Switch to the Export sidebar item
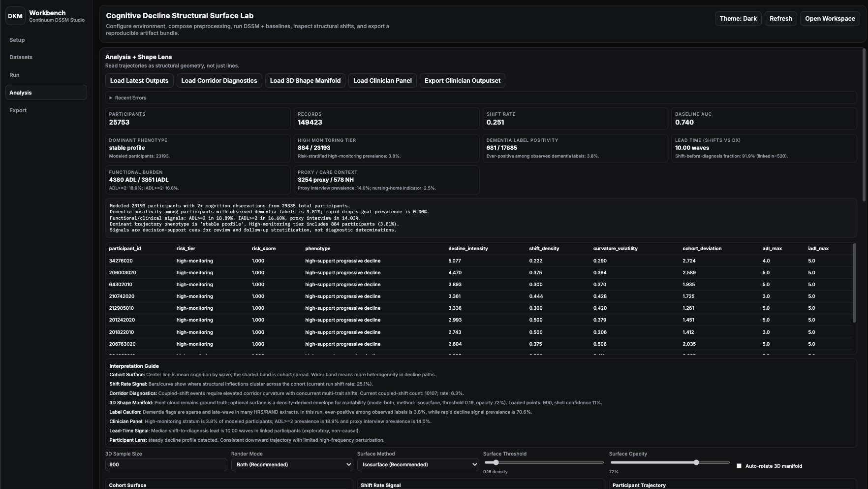Viewport: 868px width, 489px height. pyautogui.click(x=18, y=110)
